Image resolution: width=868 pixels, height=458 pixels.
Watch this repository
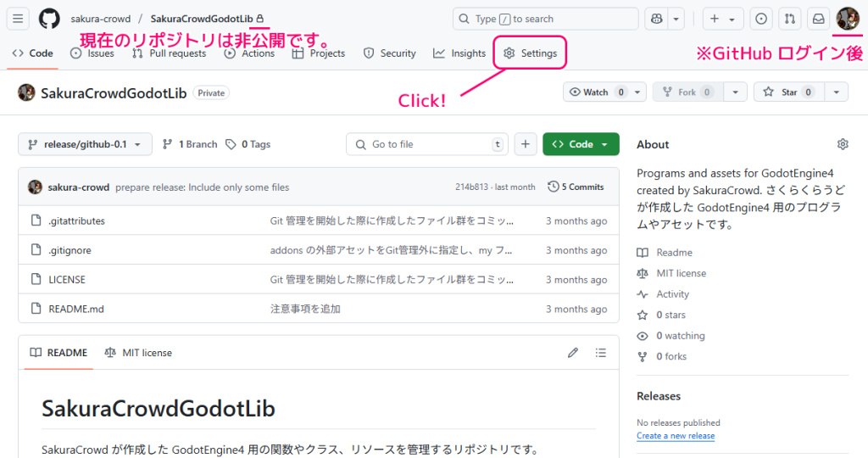[598, 92]
